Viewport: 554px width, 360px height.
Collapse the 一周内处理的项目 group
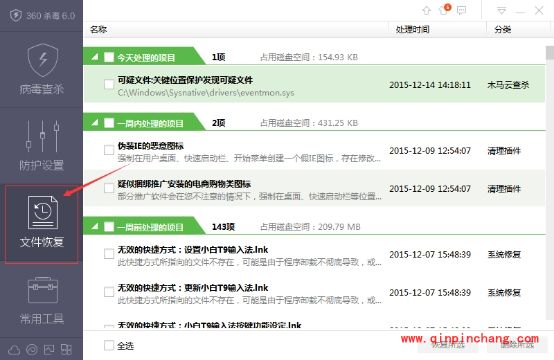tap(95, 123)
